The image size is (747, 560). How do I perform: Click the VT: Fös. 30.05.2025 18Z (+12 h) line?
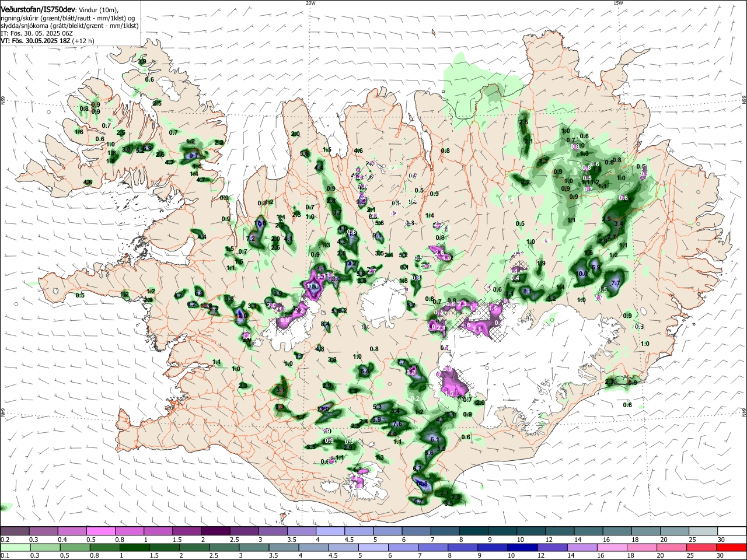(47, 41)
